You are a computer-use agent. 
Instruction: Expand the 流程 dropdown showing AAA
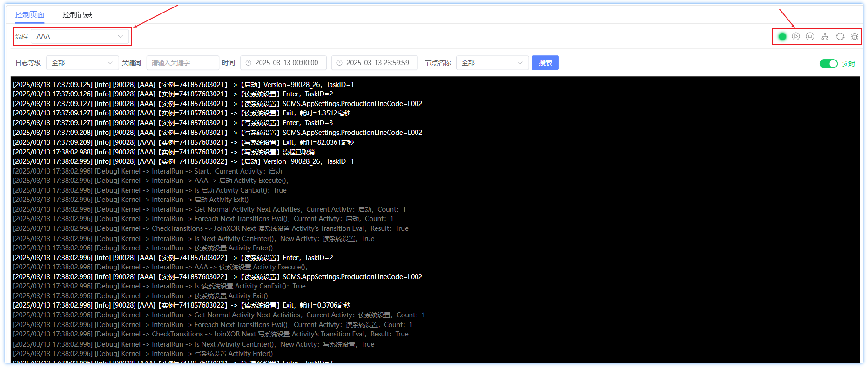click(80, 36)
